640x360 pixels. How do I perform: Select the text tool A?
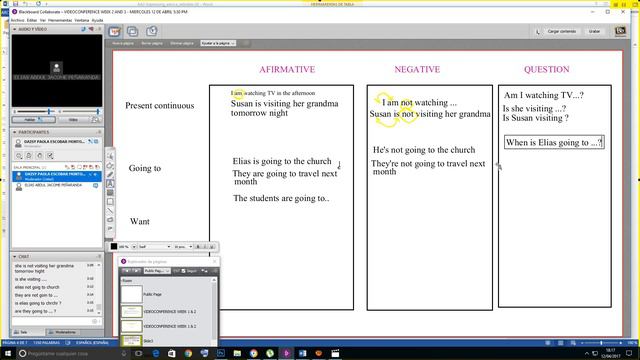click(x=110, y=184)
